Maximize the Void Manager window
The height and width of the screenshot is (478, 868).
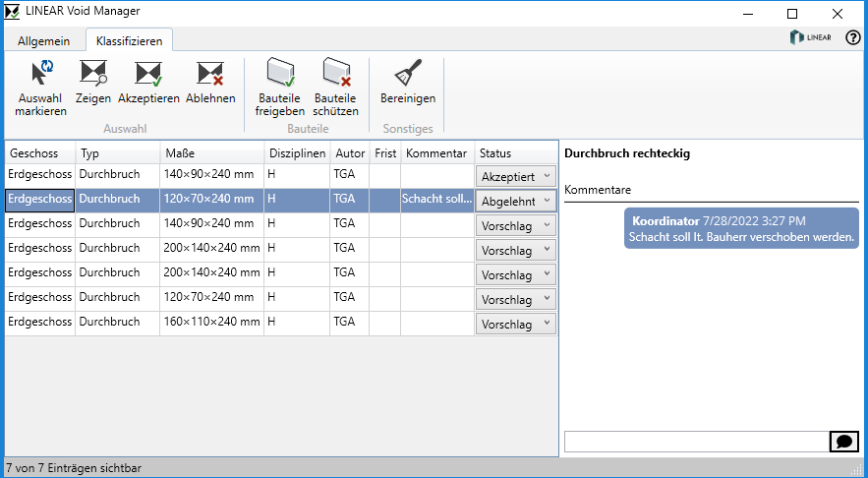click(792, 14)
